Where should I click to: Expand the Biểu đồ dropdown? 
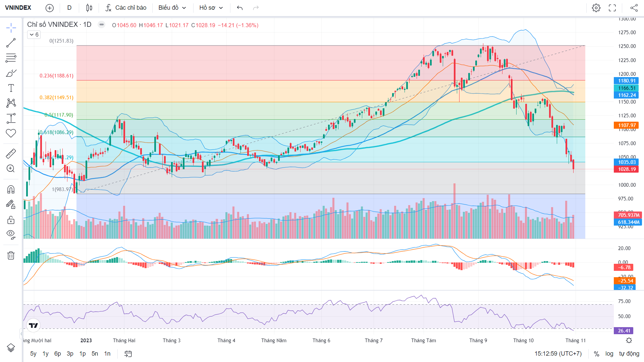pyautogui.click(x=172, y=8)
